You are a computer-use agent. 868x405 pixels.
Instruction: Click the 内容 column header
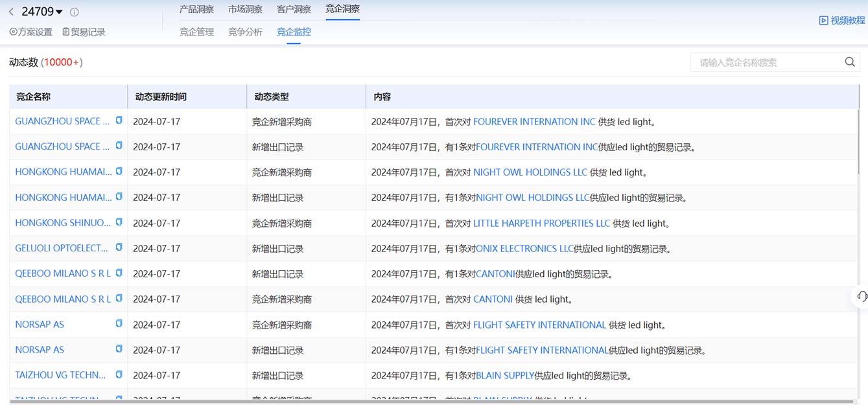(x=382, y=97)
